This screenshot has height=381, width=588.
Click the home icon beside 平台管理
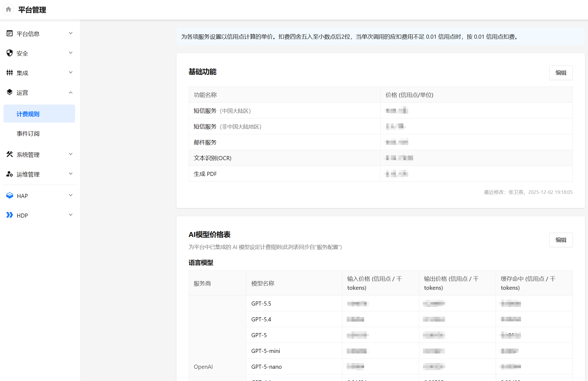pyautogui.click(x=8, y=10)
